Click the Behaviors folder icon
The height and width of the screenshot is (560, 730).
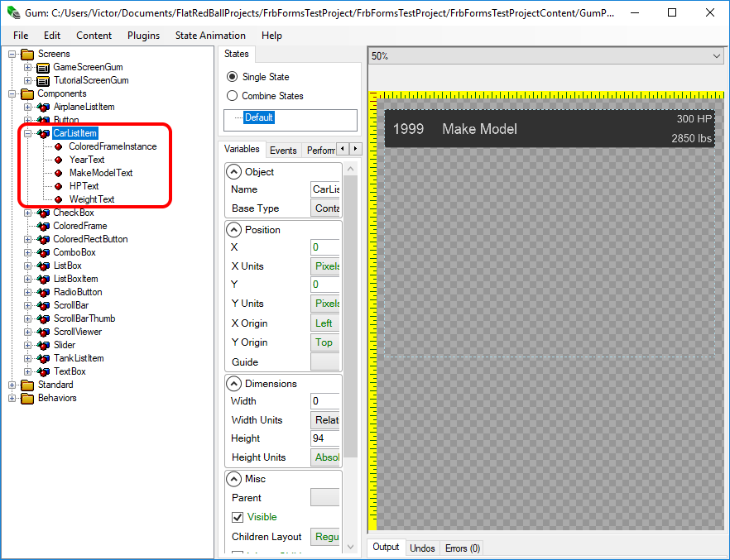(27, 398)
